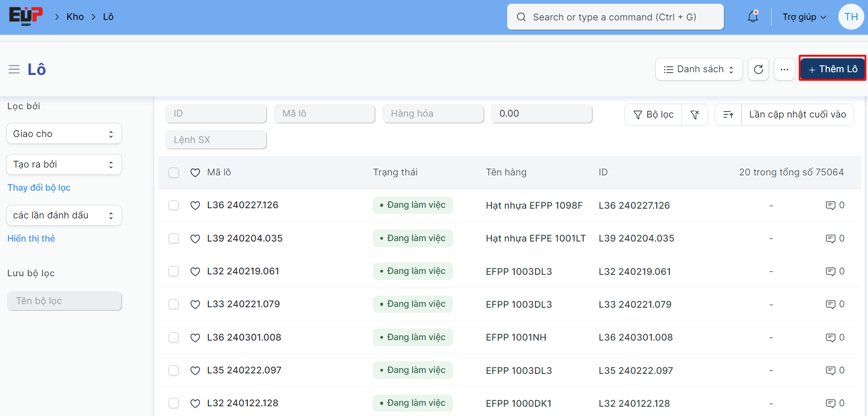Expand the Danh sách view switcher
868x416 pixels.
[x=698, y=69]
